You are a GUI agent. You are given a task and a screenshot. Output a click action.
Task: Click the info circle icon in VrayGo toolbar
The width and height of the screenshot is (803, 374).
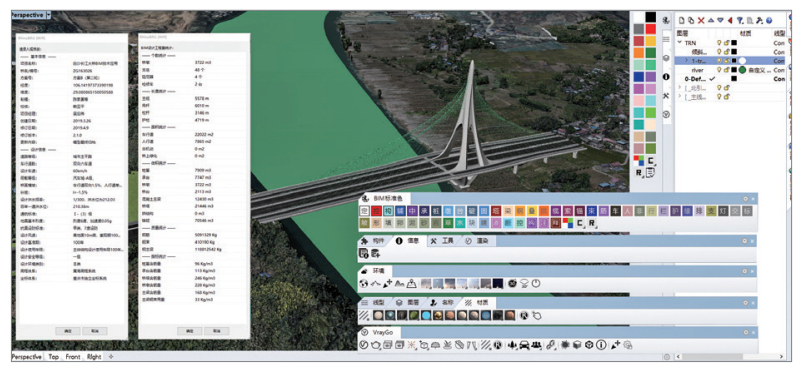tap(601, 345)
